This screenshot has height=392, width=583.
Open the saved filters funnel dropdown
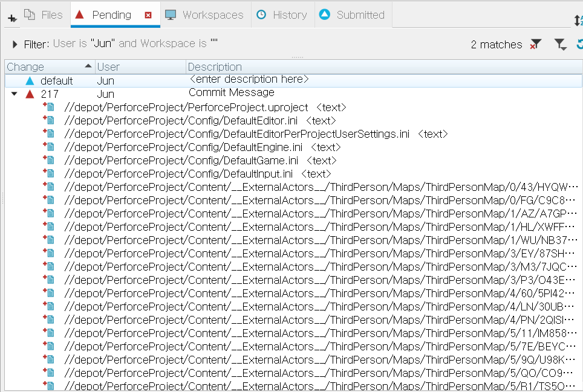tap(561, 44)
